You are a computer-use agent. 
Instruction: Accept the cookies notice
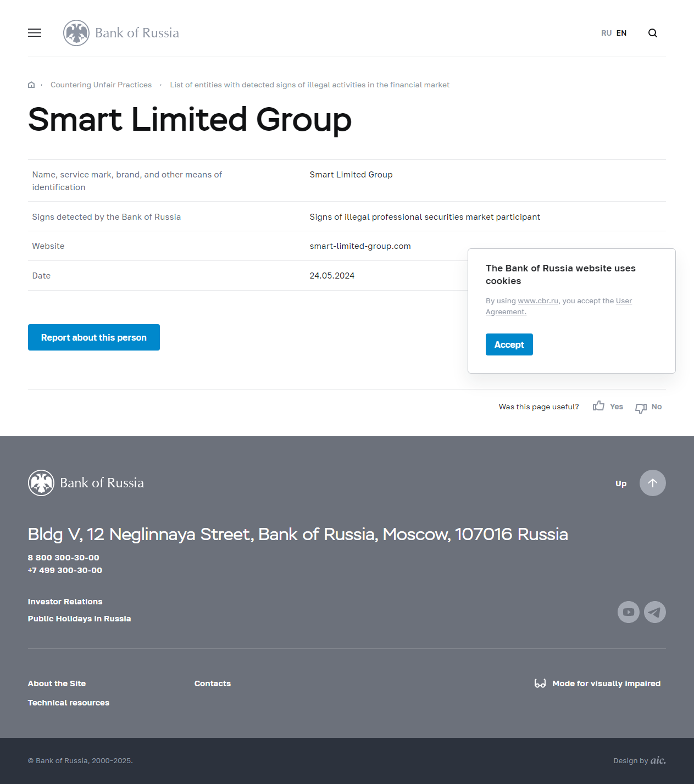point(509,344)
